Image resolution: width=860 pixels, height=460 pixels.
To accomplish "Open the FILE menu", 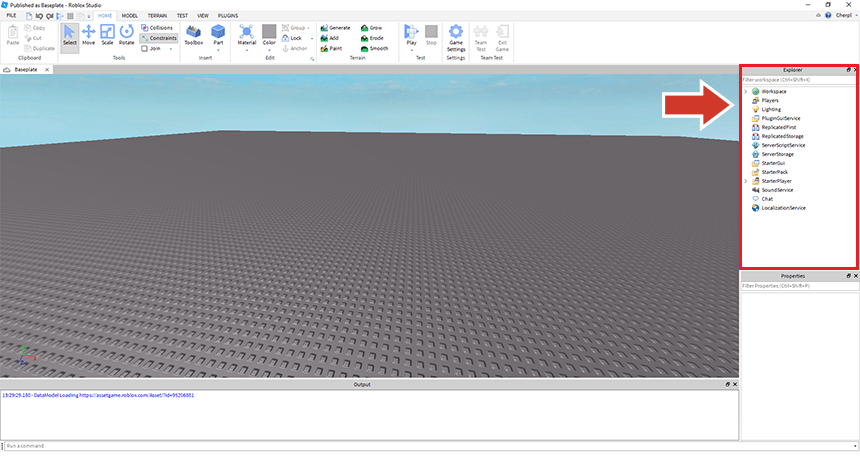I will pyautogui.click(x=11, y=16).
